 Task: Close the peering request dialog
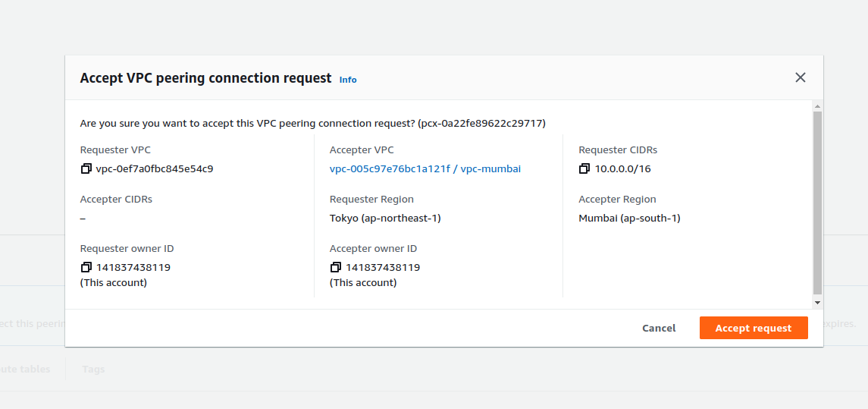tap(800, 77)
